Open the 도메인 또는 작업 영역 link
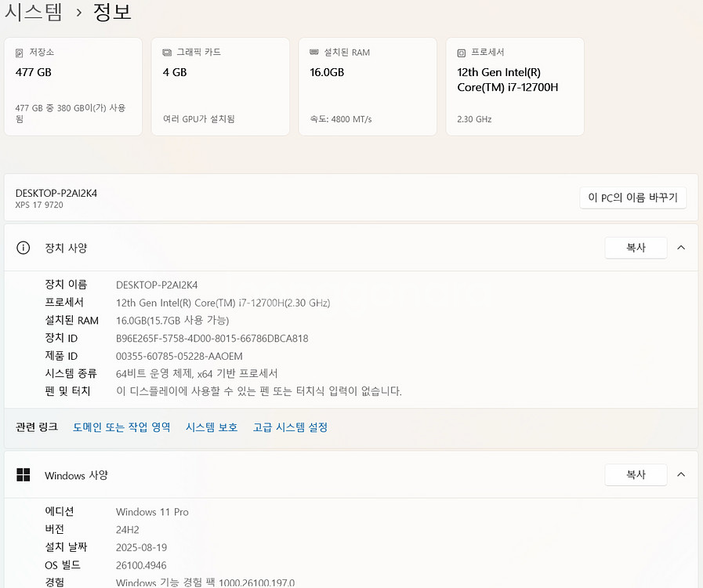 [121, 427]
